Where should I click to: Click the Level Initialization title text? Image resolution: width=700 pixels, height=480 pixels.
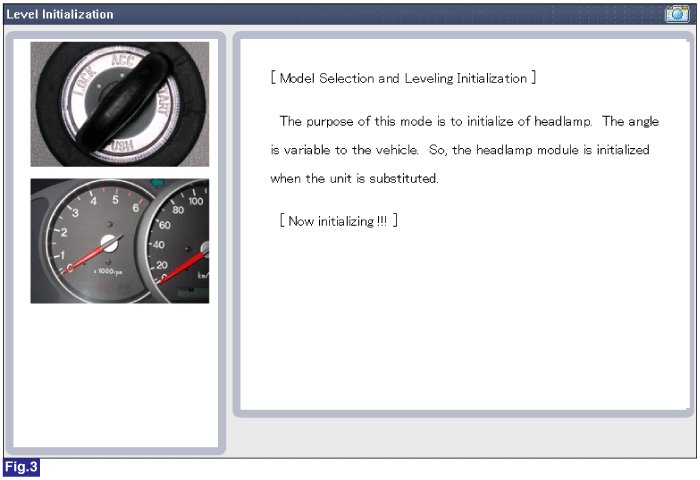pos(60,14)
